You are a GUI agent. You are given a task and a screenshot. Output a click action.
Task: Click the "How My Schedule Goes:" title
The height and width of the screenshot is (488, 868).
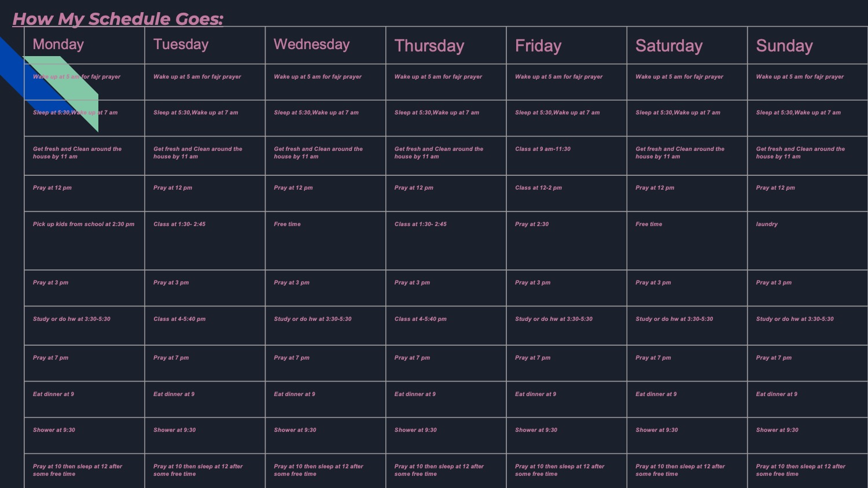(118, 19)
